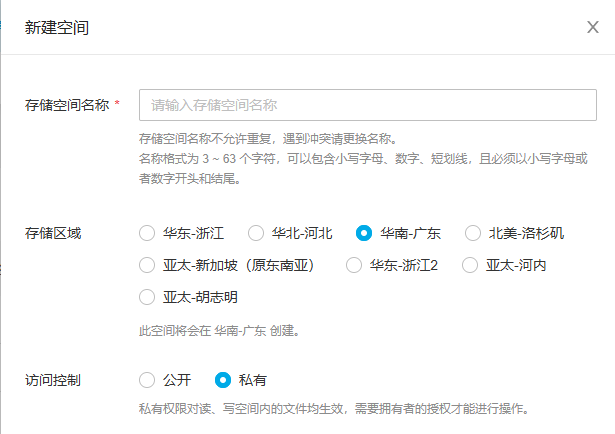Screen dimensions: 615x434
Task: Click the red required asterisk
Action: (118, 104)
